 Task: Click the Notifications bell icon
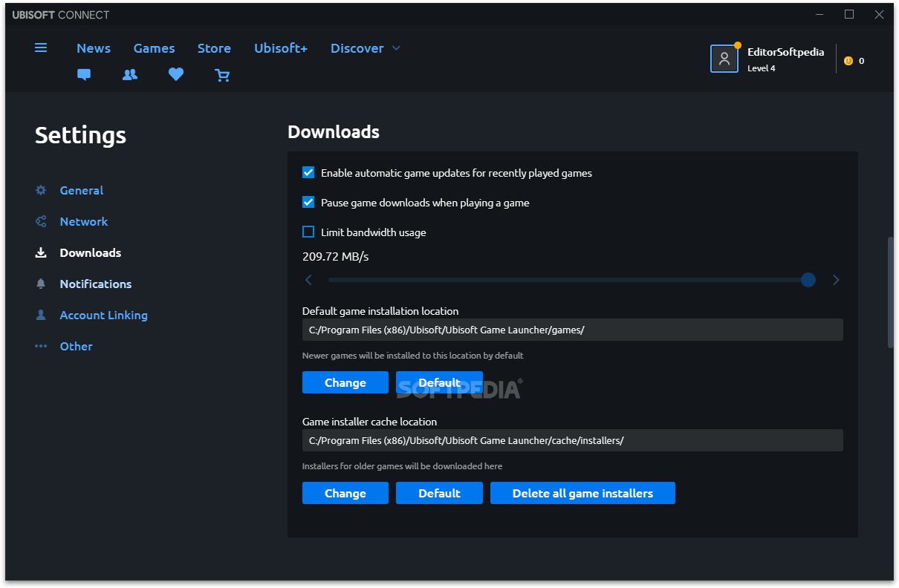tap(41, 284)
